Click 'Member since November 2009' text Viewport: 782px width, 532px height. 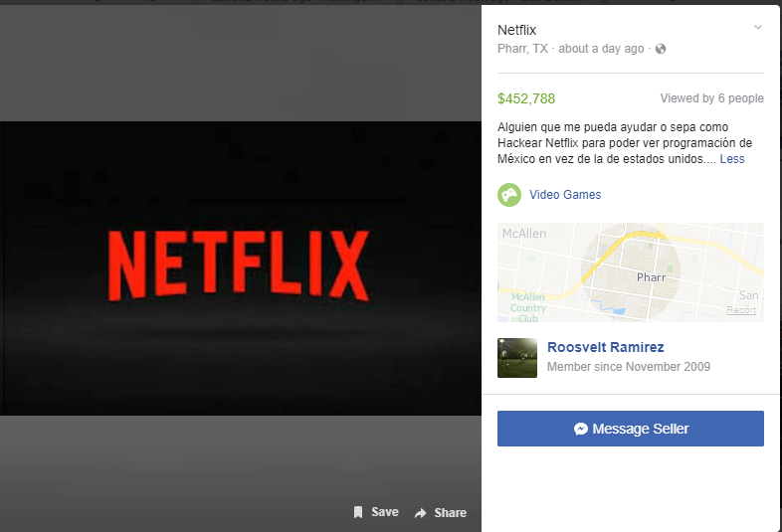coord(629,367)
